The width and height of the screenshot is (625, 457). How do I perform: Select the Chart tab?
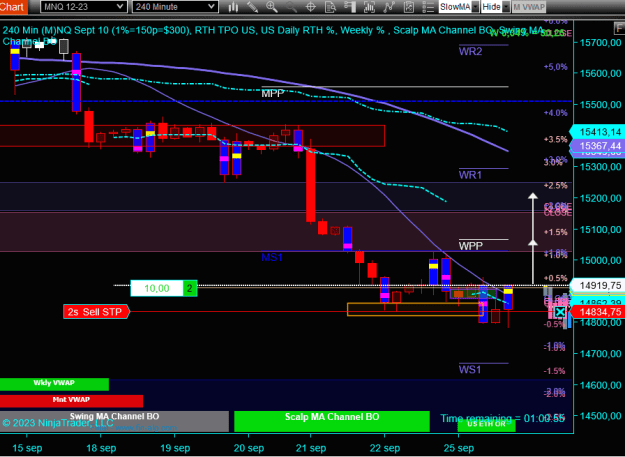(13, 7)
